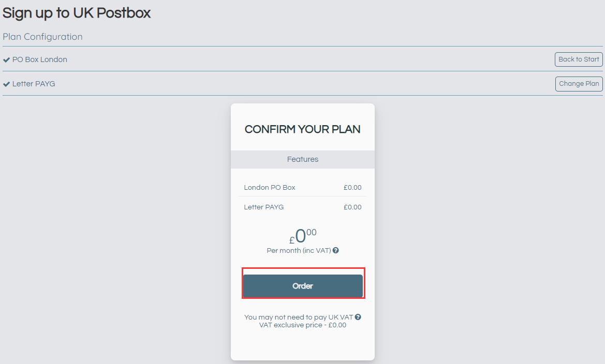605x364 pixels.
Task: Click the Per month (inc VAT) text
Action: (x=299, y=250)
